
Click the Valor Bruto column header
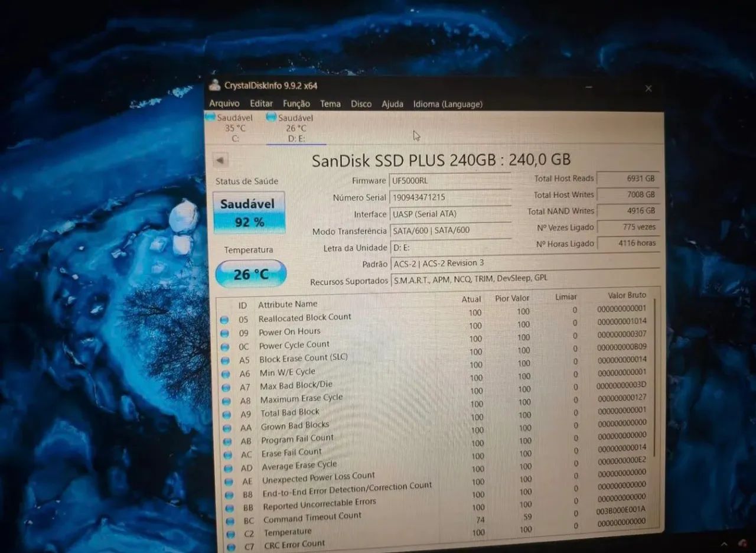point(627,295)
